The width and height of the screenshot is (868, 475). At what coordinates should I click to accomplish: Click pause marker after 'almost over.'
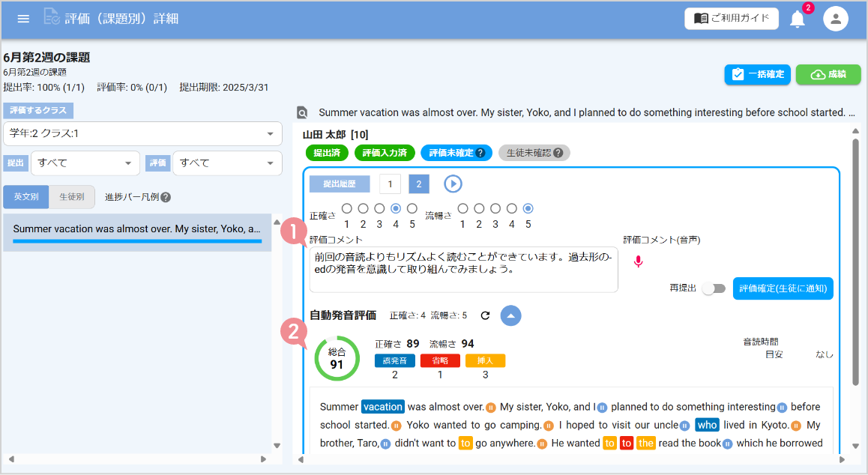[490, 408]
